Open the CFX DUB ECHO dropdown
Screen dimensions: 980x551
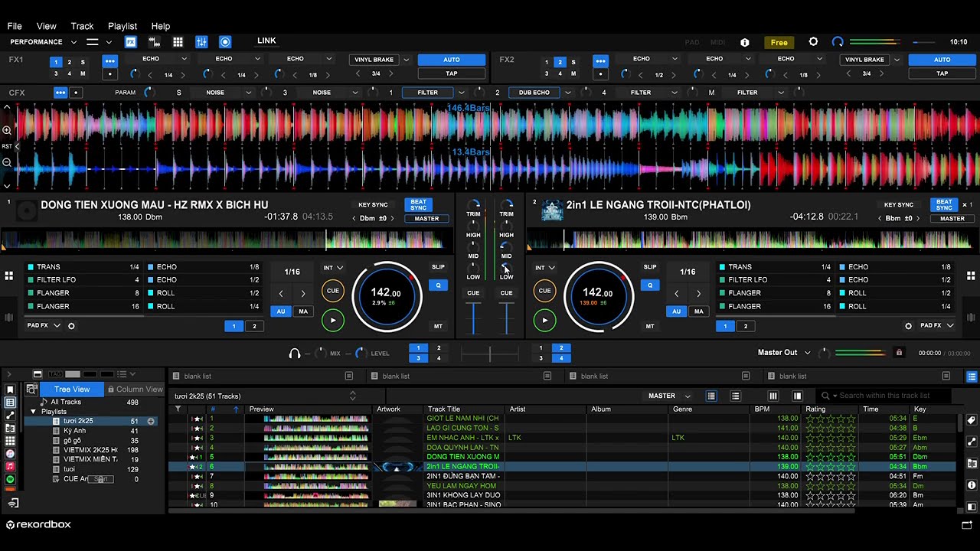pyautogui.click(x=567, y=93)
